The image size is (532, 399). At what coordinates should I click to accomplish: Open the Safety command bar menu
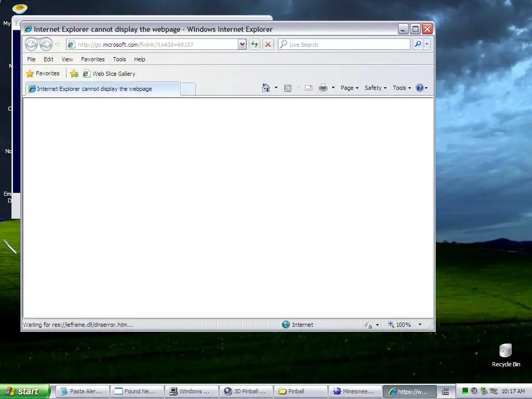point(376,88)
